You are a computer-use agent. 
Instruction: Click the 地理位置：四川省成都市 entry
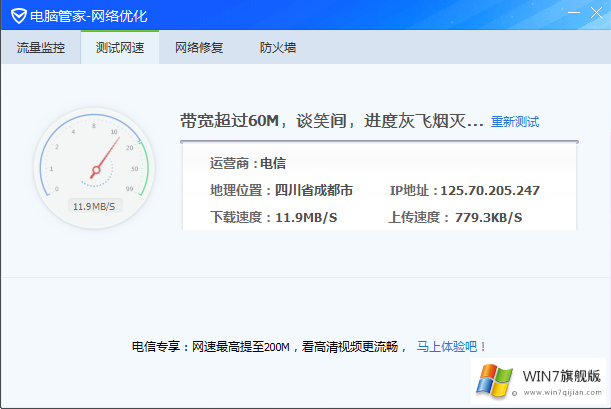click(x=281, y=190)
